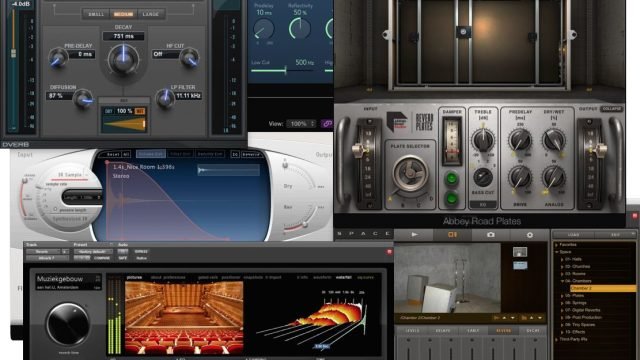
Task: Click the D-Verb decay value field 751 ms
Action: [x=123, y=36]
